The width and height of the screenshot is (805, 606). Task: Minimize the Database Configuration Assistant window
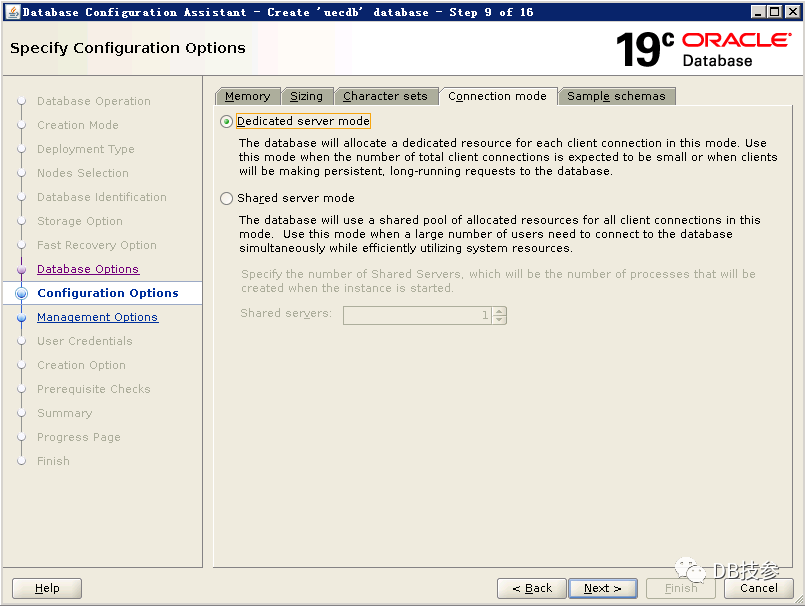click(758, 12)
